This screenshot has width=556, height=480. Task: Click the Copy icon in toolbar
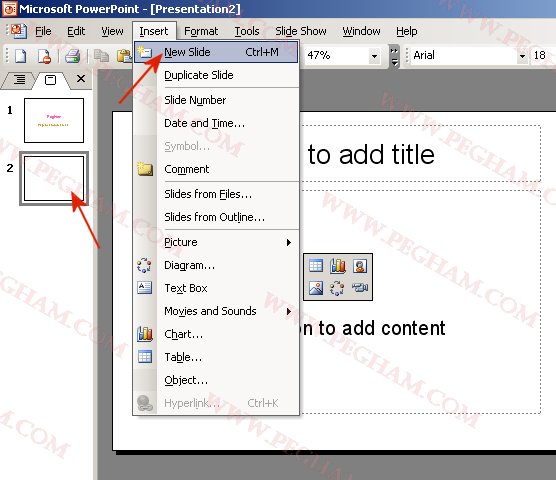click(101, 56)
